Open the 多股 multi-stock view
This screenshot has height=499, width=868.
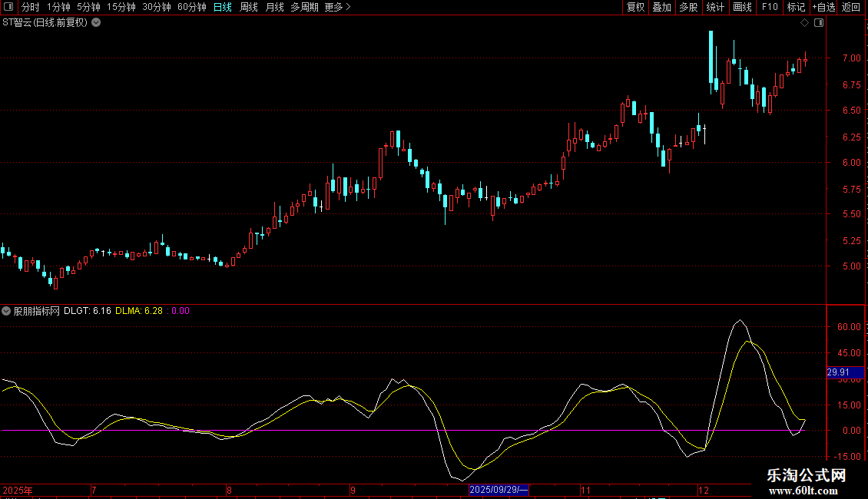click(x=688, y=7)
